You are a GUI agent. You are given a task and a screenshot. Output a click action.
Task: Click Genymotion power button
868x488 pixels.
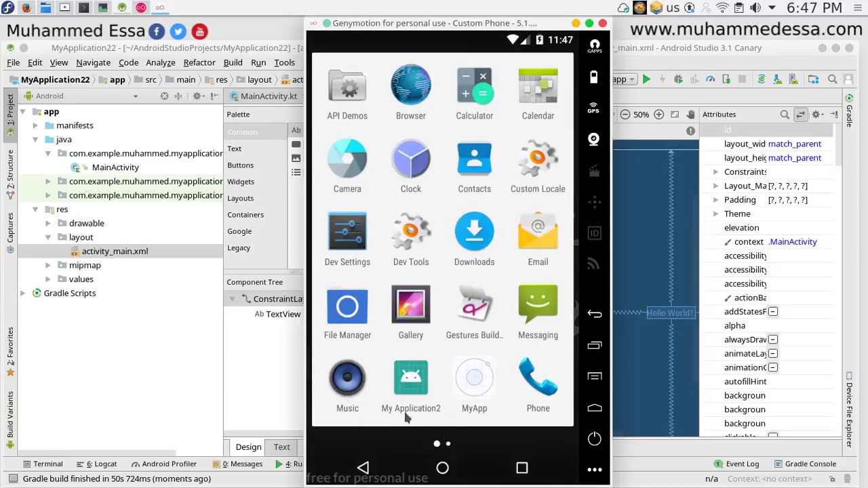coord(594,438)
